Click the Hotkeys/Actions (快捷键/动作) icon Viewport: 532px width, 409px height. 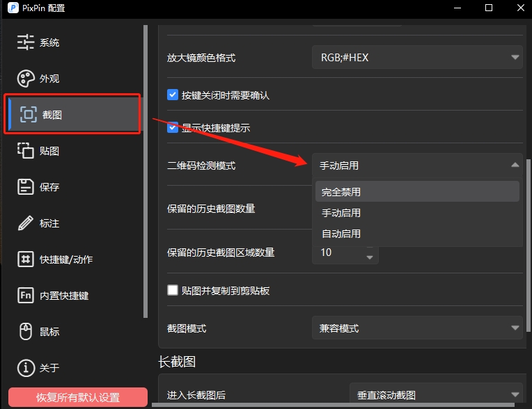tap(26, 259)
